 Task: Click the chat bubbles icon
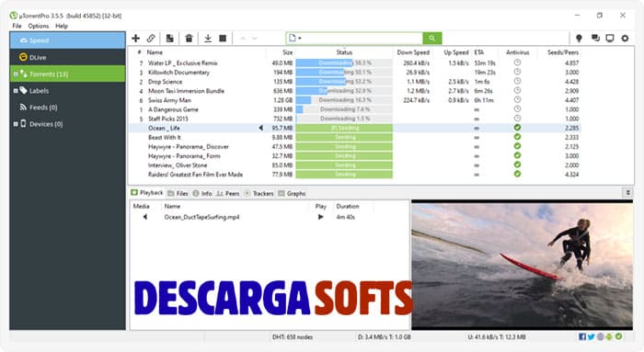tap(595, 39)
